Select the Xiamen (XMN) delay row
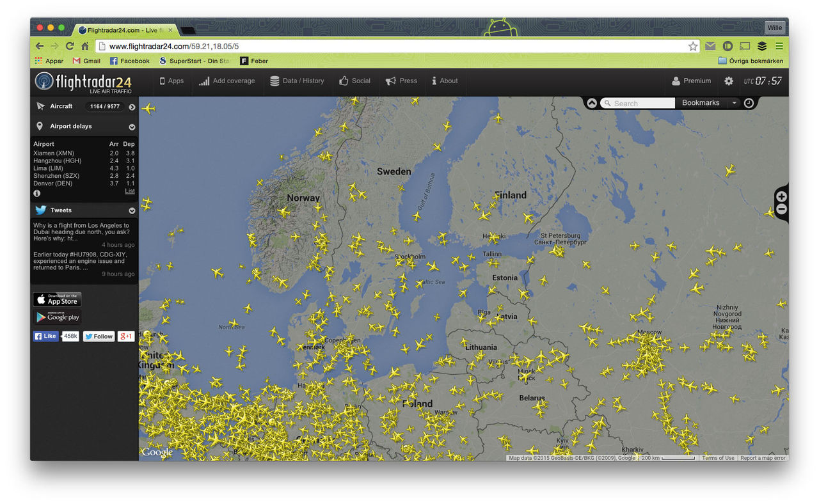The height and width of the screenshot is (504, 819). pos(84,154)
